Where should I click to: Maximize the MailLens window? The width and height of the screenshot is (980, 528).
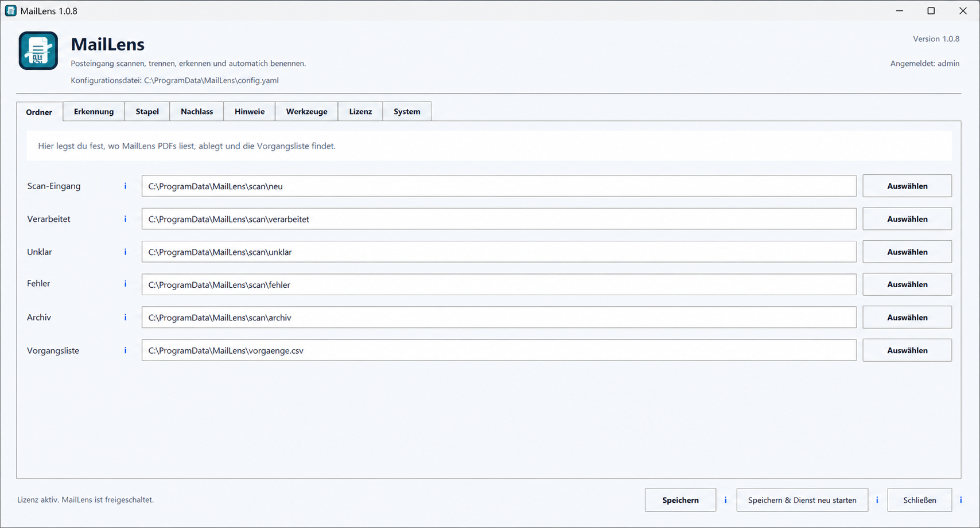[x=931, y=11]
